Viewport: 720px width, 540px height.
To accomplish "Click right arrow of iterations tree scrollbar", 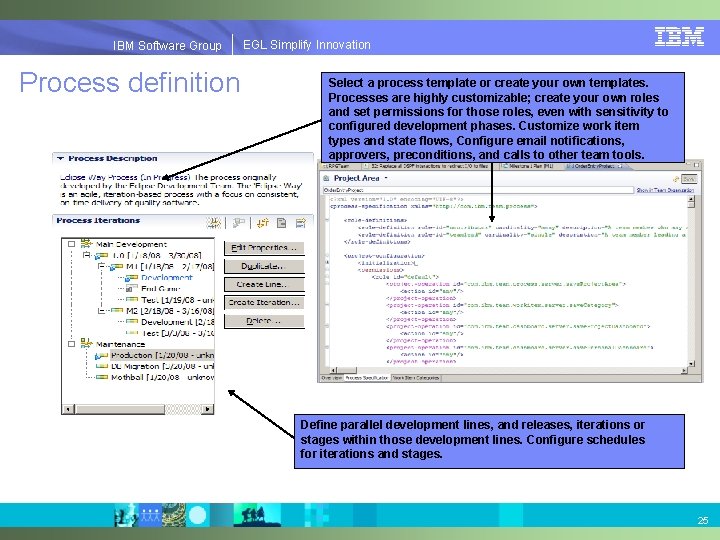I will pos(208,409).
